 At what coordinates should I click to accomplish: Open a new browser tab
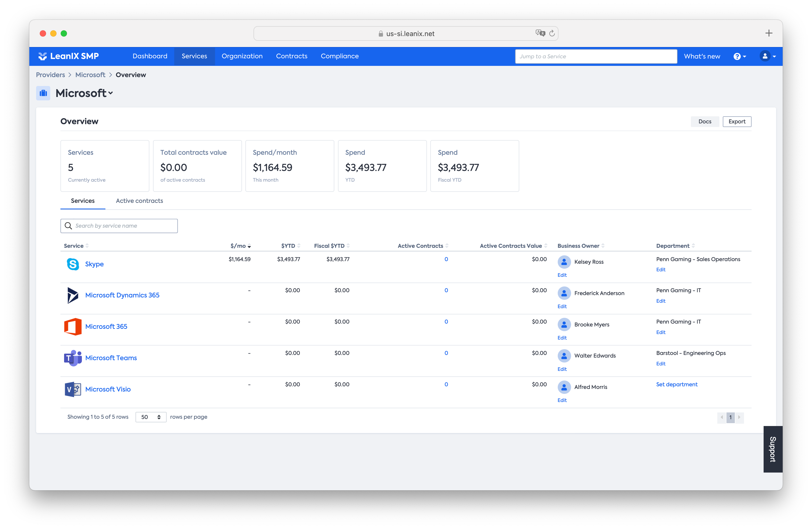tap(769, 33)
